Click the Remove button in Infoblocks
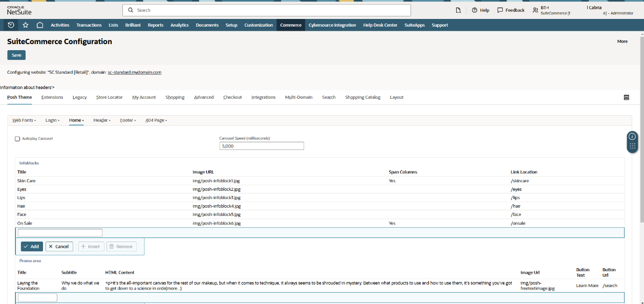644x304 pixels. 121,246
